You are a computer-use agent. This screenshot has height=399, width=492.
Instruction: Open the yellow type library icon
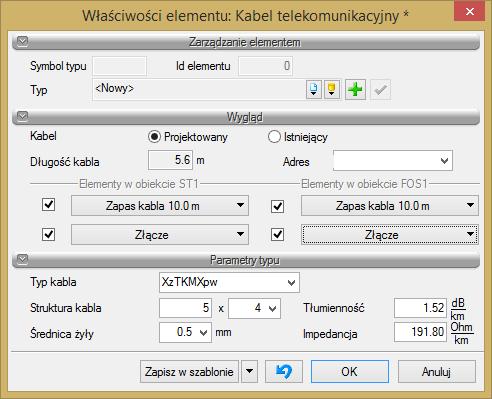(x=331, y=89)
